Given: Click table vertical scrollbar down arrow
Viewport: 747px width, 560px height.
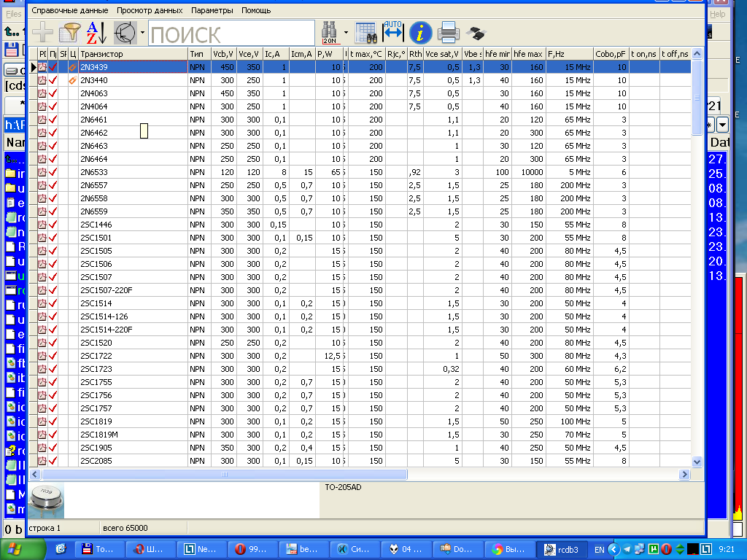Looking at the screenshot, I should pyautogui.click(x=697, y=462).
